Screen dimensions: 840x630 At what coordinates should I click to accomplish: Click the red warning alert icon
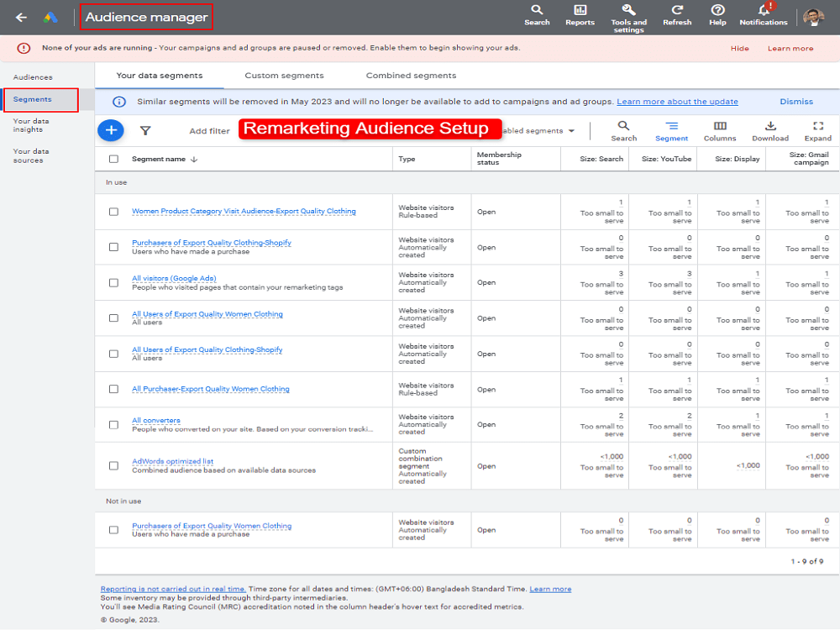tap(24, 48)
